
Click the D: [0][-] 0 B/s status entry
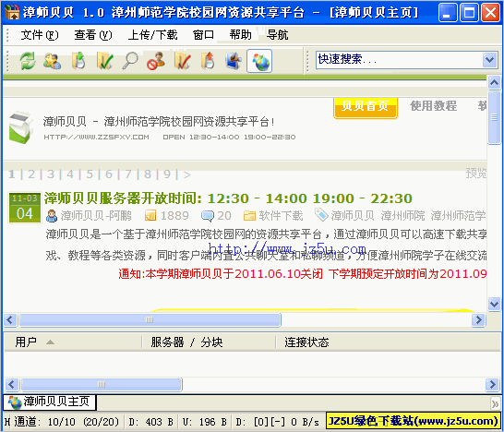pyautogui.click(x=278, y=422)
